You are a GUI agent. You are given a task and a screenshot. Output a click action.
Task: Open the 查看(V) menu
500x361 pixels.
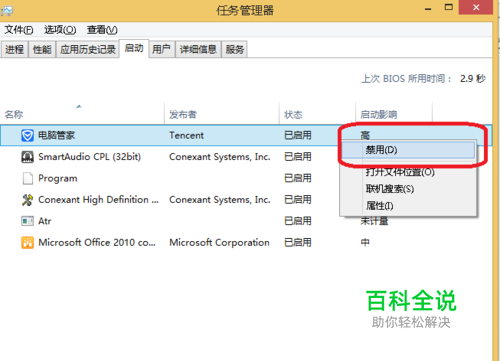102,30
